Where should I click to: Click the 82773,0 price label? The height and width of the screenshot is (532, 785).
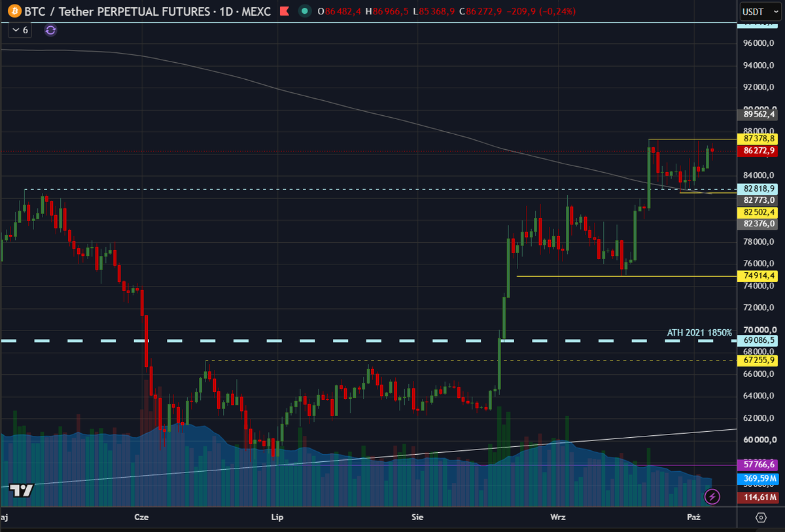pyautogui.click(x=758, y=200)
